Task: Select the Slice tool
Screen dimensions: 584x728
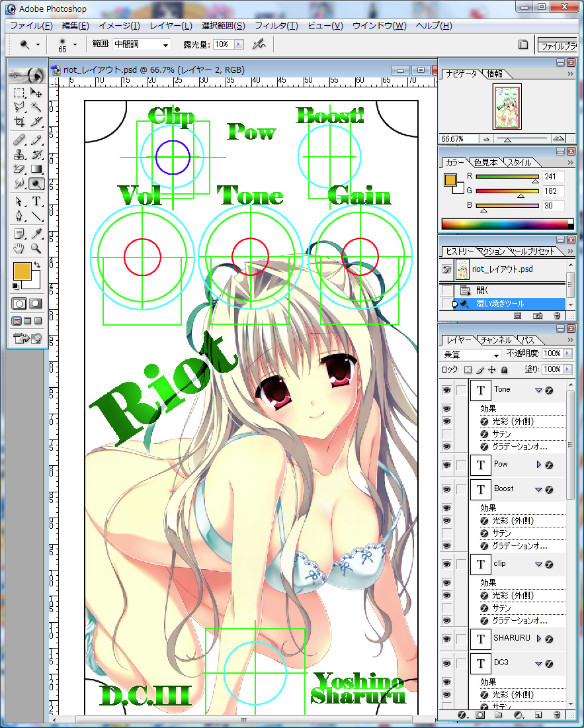Action: [36, 122]
